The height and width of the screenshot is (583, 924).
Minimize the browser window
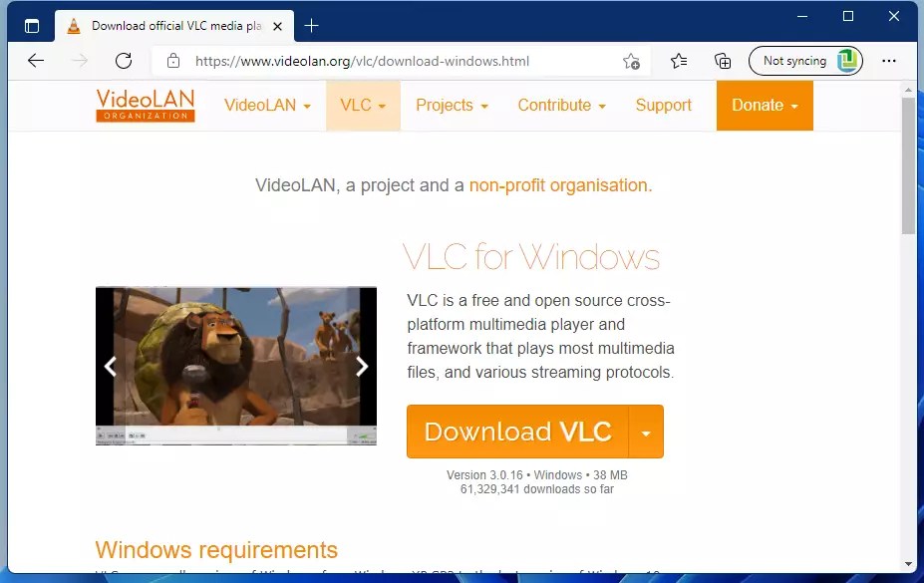click(802, 17)
